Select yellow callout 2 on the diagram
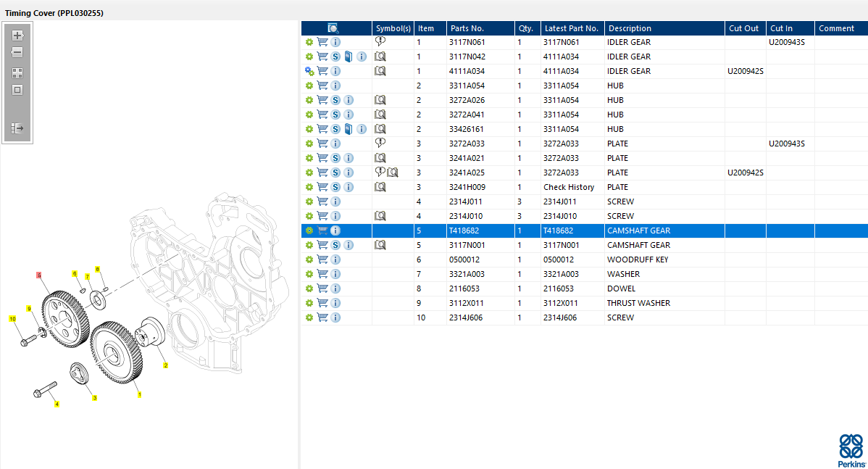 [165, 365]
